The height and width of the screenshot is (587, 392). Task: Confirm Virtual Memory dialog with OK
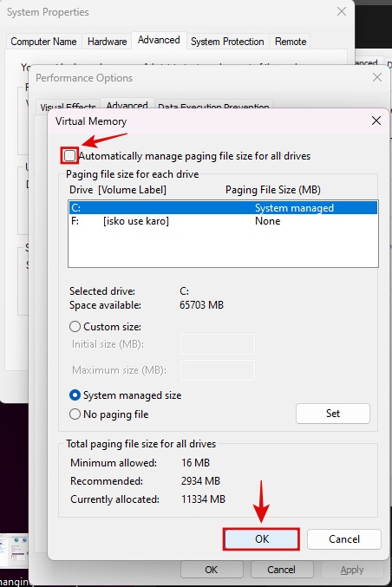[x=261, y=539]
